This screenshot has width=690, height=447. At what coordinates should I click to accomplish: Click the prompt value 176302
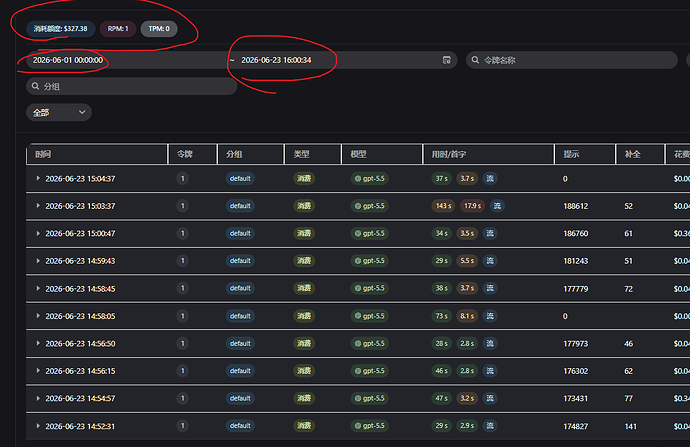click(576, 371)
